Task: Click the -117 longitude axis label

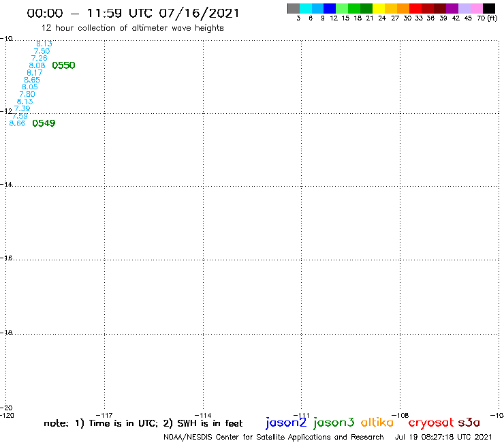Action: point(104,415)
